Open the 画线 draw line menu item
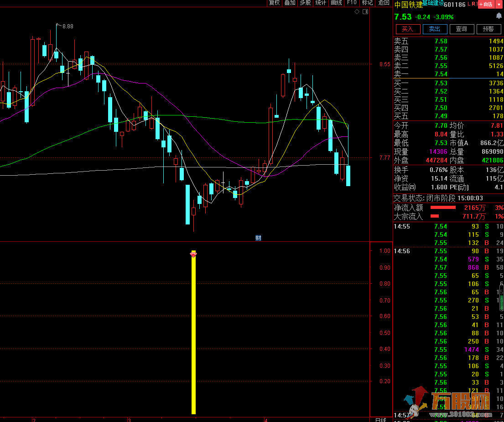 (336, 3)
